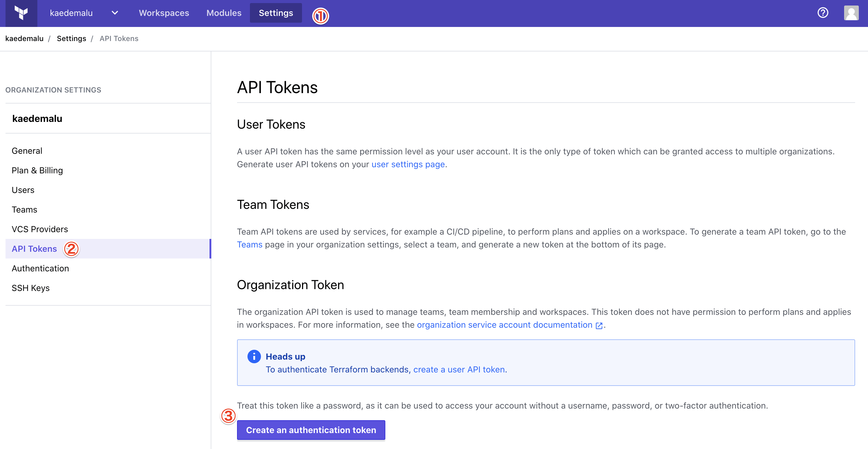Screen dimensions: 868x449
Task: Open the help question mark icon
Action: coord(822,13)
